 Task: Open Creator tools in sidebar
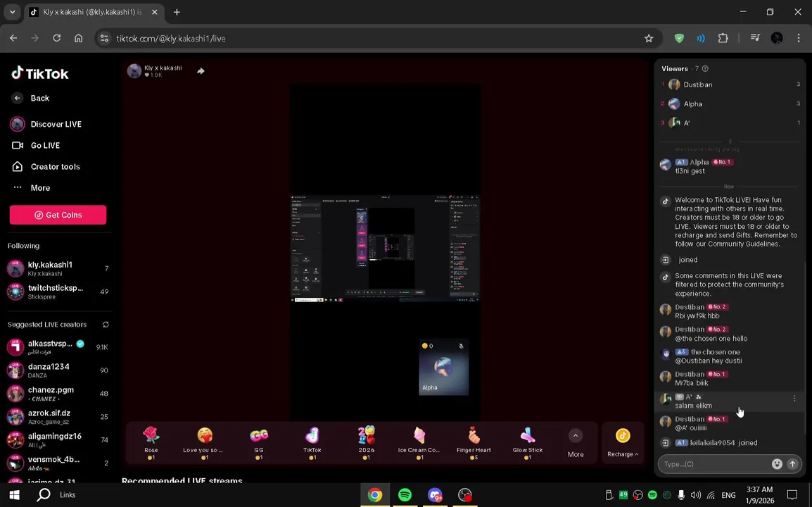pyautogui.click(x=46, y=167)
